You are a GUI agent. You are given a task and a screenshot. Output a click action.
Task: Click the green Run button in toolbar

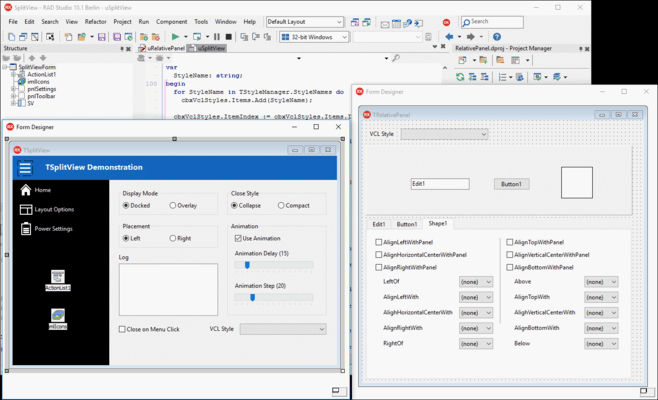pyautogui.click(x=176, y=37)
